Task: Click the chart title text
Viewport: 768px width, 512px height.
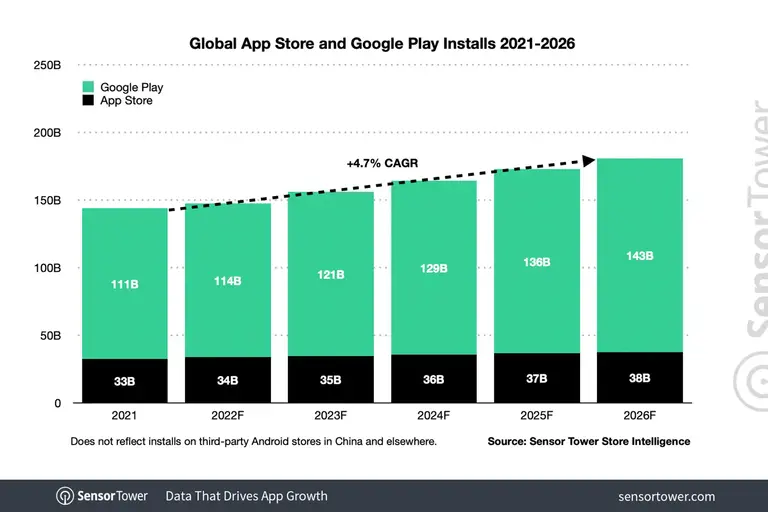Action: [382, 44]
